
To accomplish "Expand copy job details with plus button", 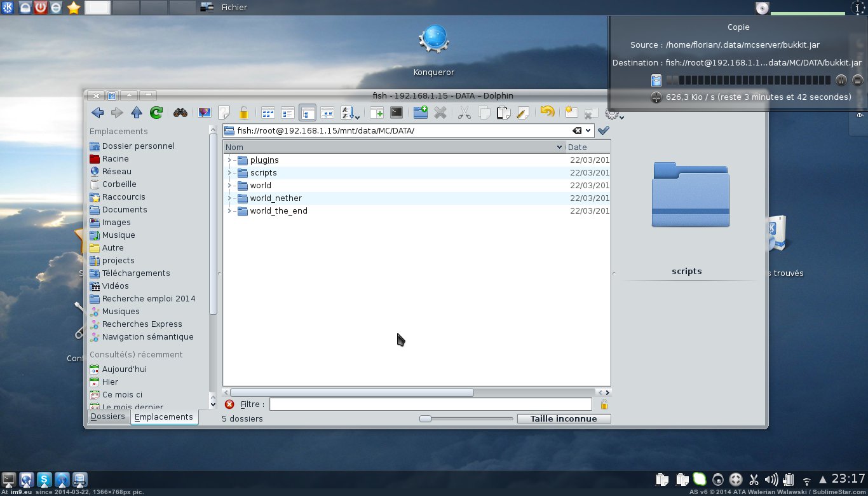I will (656, 97).
